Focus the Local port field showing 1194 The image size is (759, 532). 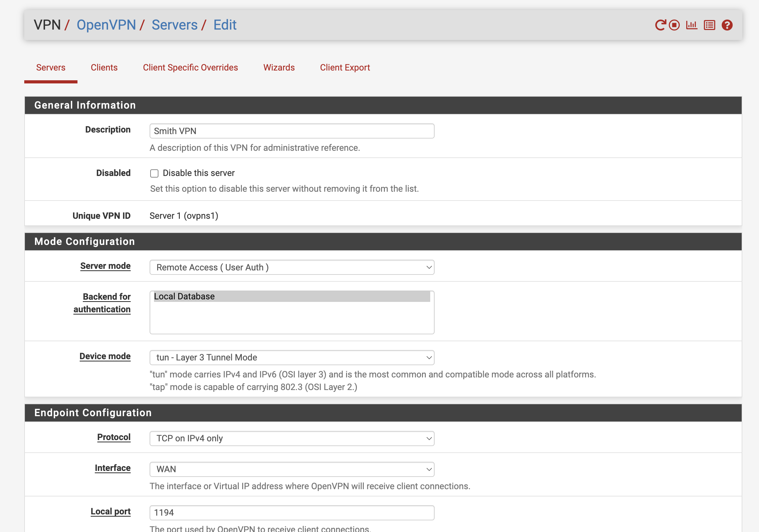point(292,513)
